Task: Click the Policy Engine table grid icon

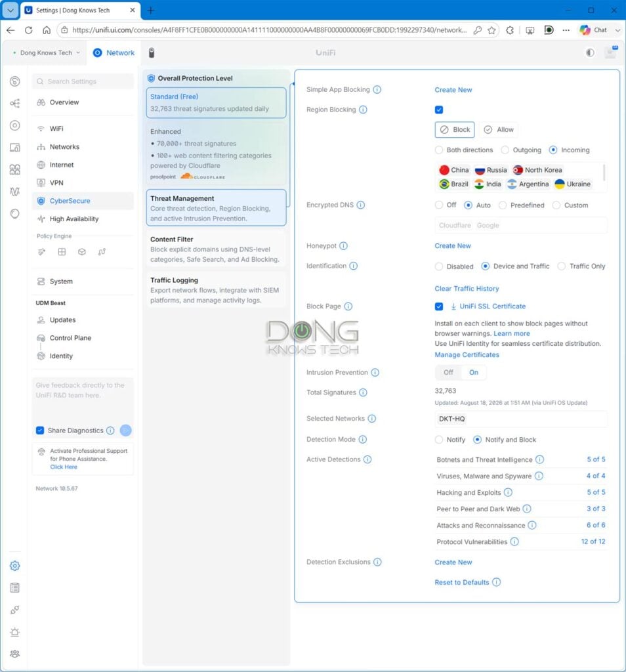Action: pyautogui.click(x=62, y=252)
